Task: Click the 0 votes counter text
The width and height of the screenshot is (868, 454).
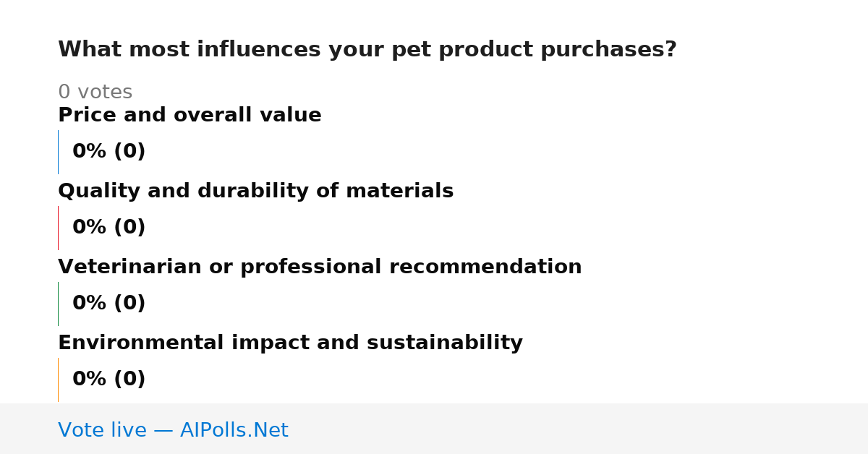Action: (95, 93)
